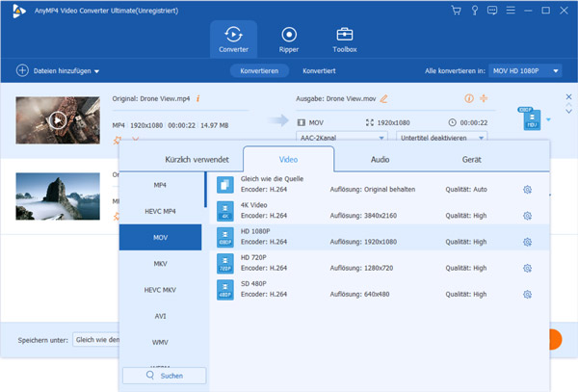This screenshot has height=392, width=578.
Task: Expand the Dateien hinzufügen dropdown arrow
Action: coord(96,71)
